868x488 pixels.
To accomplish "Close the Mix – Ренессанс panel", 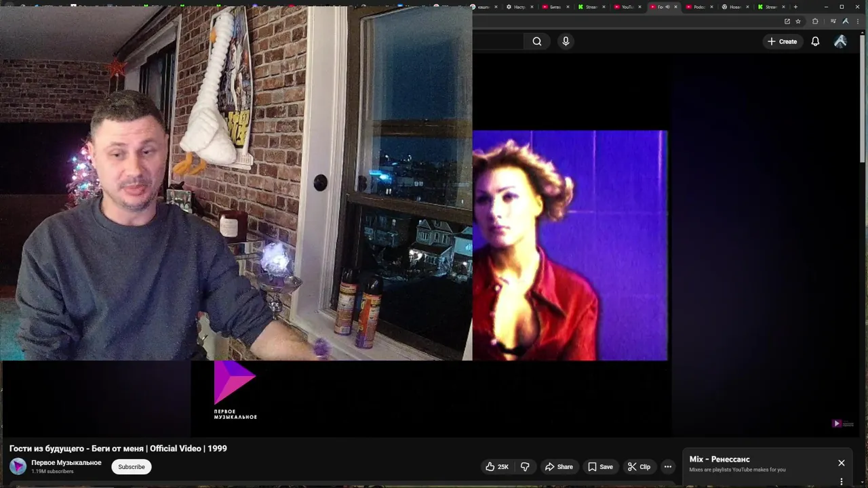I will click(841, 463).
